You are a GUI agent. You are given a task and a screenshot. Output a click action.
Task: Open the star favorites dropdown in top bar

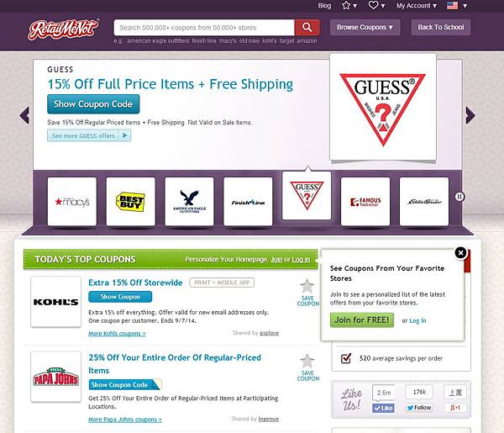349,6
